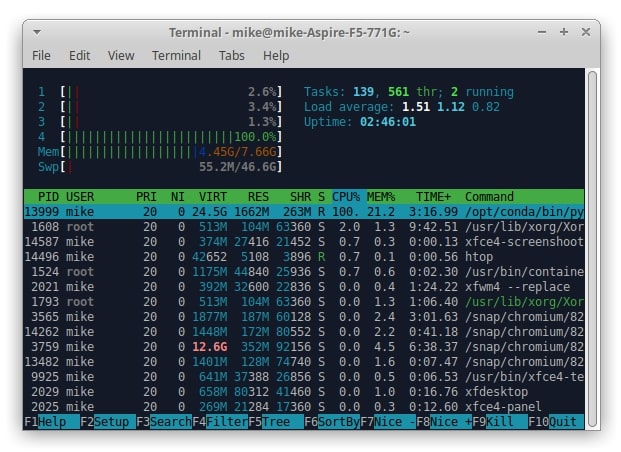Open the View menu

[x=121, y=55]
